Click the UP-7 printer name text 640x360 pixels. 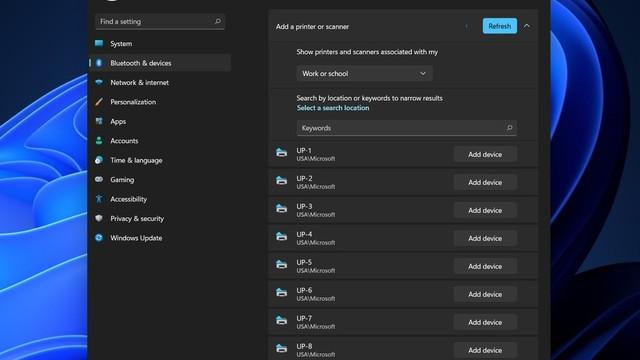pos(304,318)
